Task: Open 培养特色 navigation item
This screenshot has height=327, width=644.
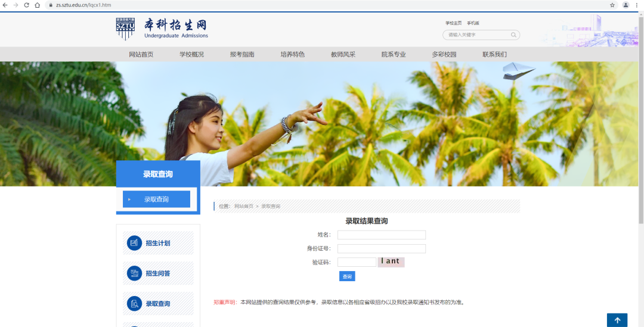Action: pyautogui.click(x=293, y=54)
